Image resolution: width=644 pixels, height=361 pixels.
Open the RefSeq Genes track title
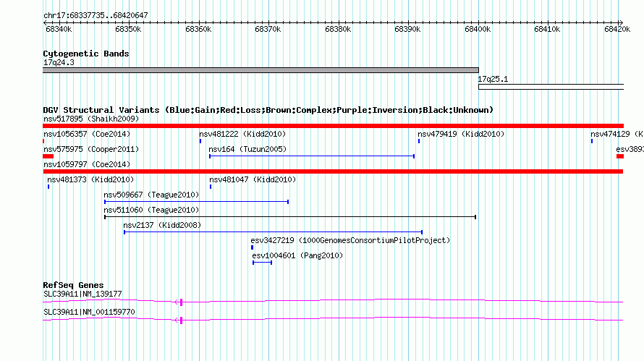[73, 285]
